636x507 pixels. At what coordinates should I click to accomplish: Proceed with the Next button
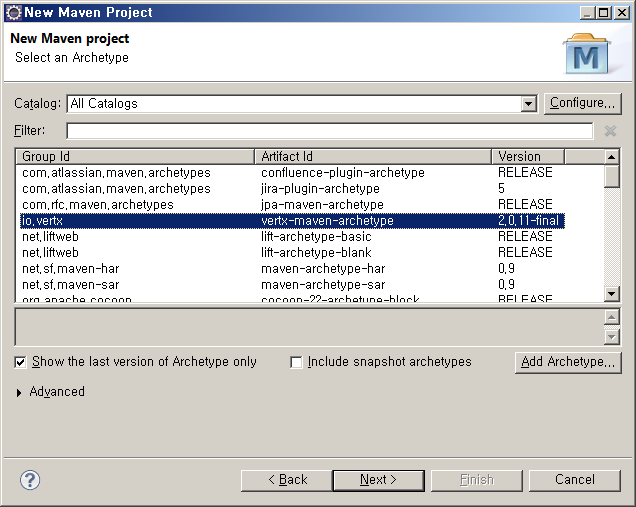click(x=378, y=480)
